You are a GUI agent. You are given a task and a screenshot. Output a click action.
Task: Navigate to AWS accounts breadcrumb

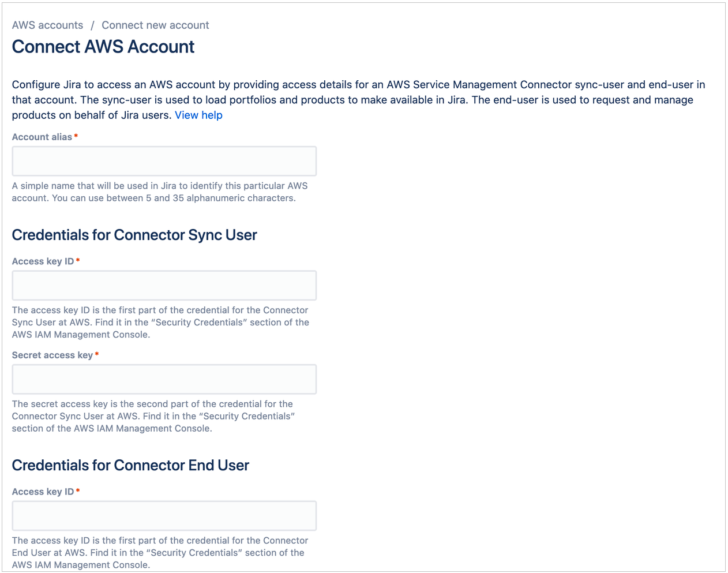pos(47,25)
